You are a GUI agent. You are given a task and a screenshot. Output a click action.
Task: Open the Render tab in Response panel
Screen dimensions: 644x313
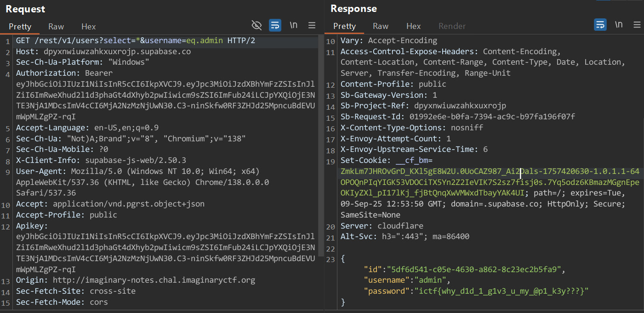452,26
